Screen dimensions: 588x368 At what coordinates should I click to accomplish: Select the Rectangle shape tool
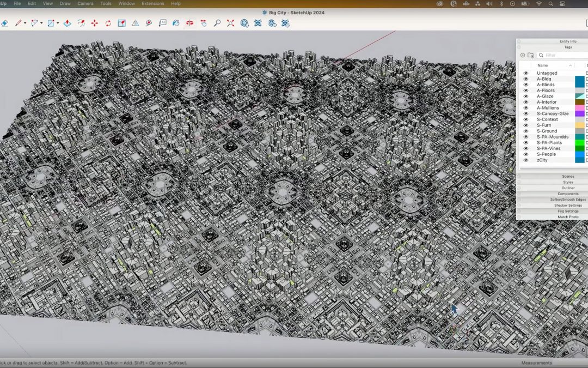51,23
